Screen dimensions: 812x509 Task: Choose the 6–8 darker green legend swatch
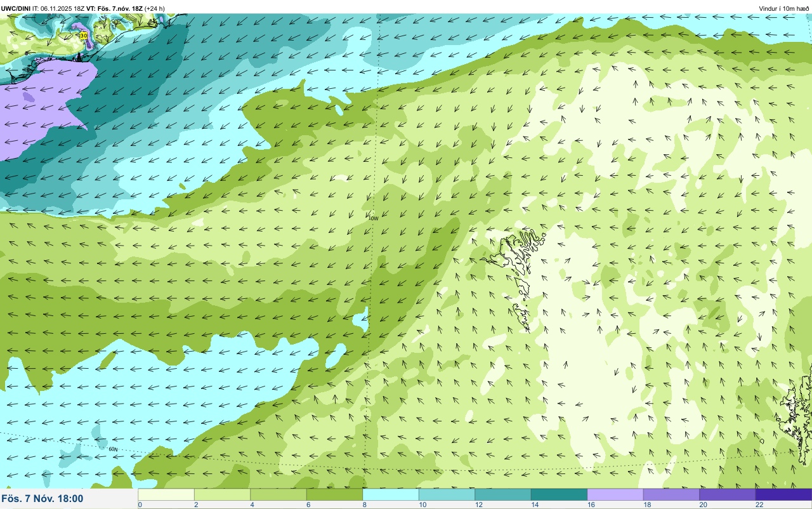334,494
